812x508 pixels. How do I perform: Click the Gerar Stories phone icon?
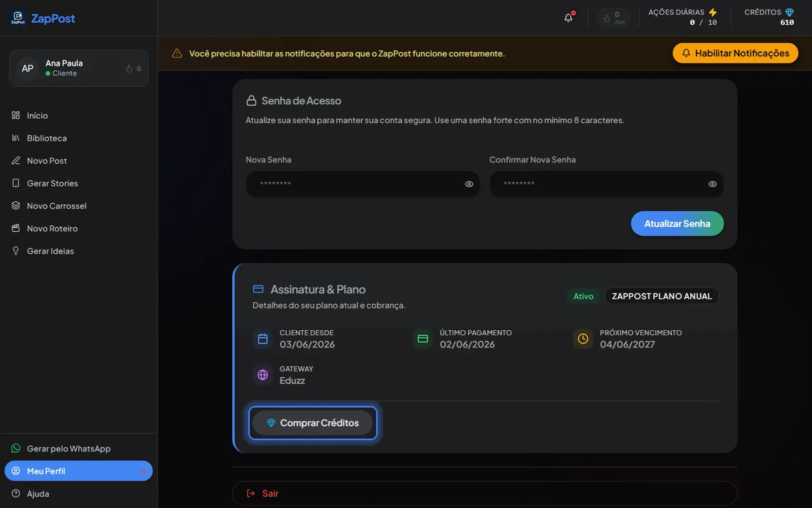16,183
